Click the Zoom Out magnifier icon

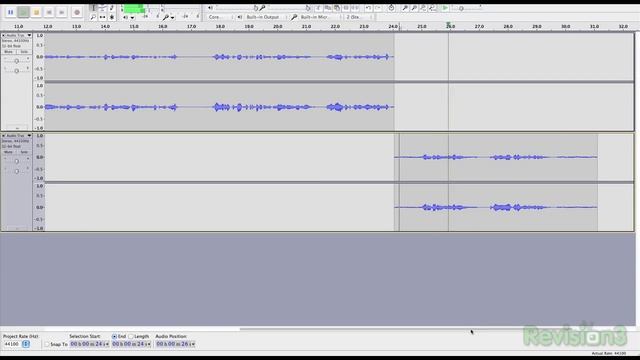click(414, 8)
